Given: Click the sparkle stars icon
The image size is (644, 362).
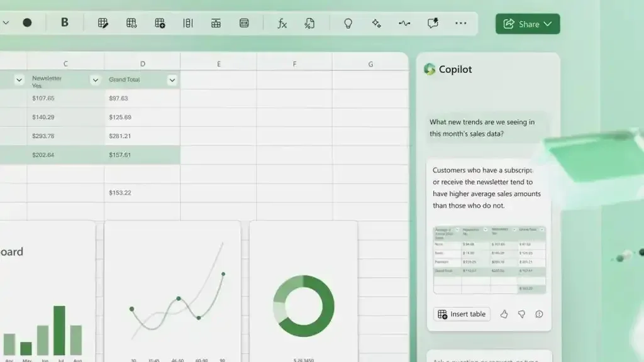Looking at the screenshot, I should point(376,23).
